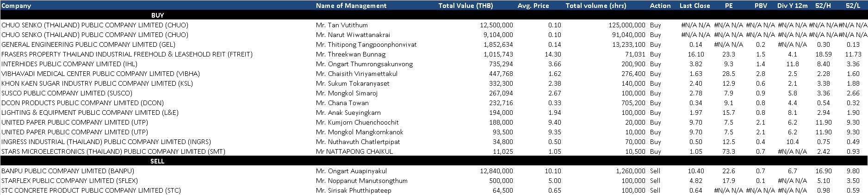This screenshot has height=195, width=868.
Task: Click Mr. Chaisith Viriyamettakul name
Action: point(356,74)
